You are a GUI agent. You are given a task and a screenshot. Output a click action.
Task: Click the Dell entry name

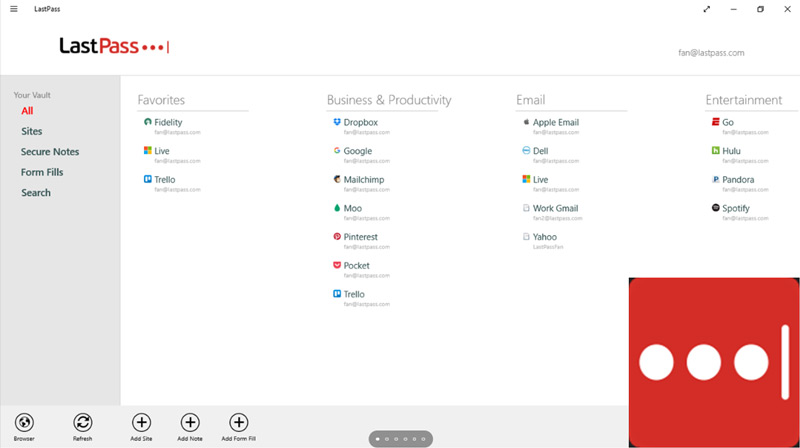(x=540, y=151)
